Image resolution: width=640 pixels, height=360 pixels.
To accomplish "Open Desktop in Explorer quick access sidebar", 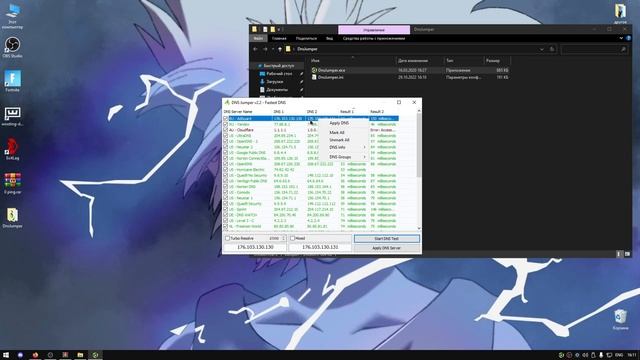I will (280, 74).
